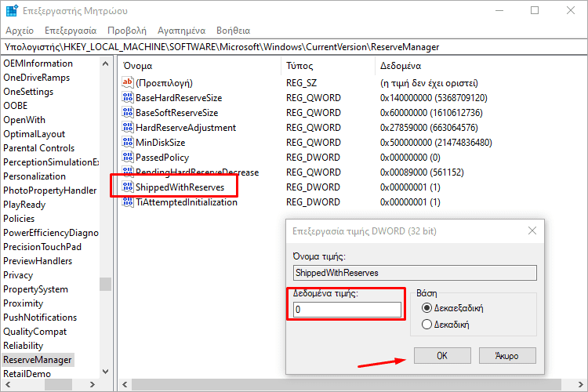Click the binary icon beside ShippedWithReserves
The image size is (588, 392).
coord(128,187)
